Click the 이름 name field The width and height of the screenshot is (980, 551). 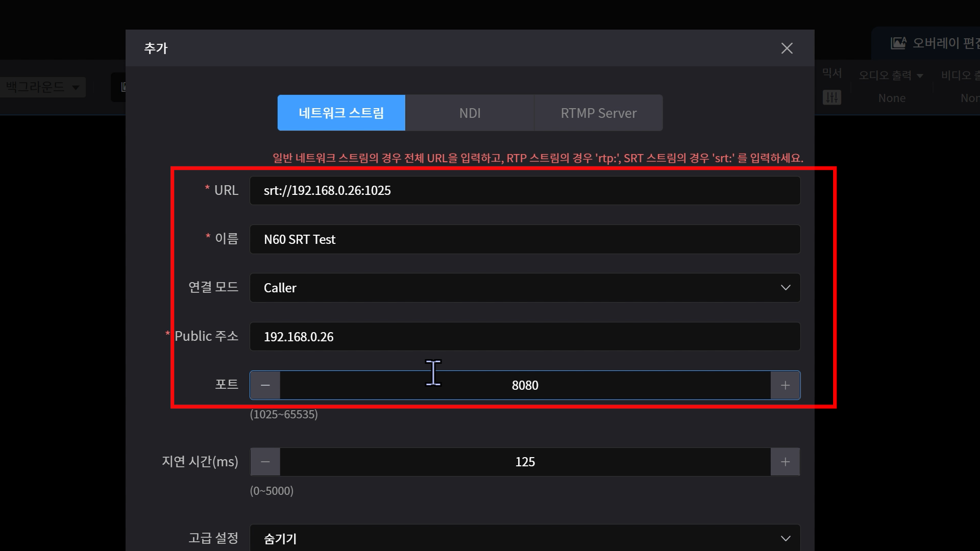524,239
